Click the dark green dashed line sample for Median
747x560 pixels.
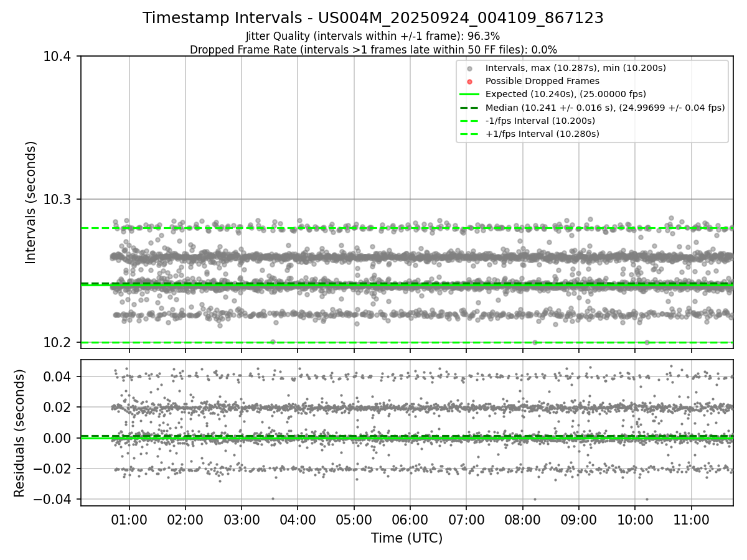click(x=469, y=107)
